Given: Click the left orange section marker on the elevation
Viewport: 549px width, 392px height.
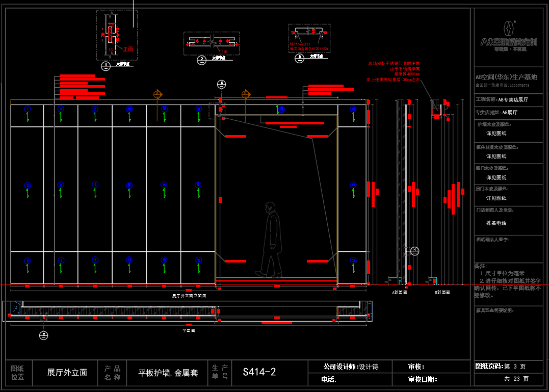Looking at the screenshot, I should [x=158, y=94].
